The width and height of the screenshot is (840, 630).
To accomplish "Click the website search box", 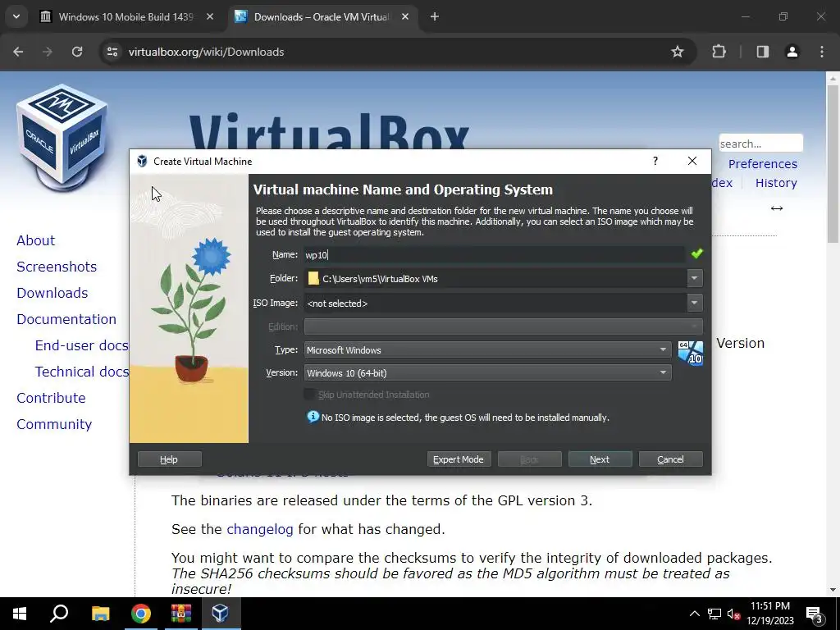I will point(760,144).
